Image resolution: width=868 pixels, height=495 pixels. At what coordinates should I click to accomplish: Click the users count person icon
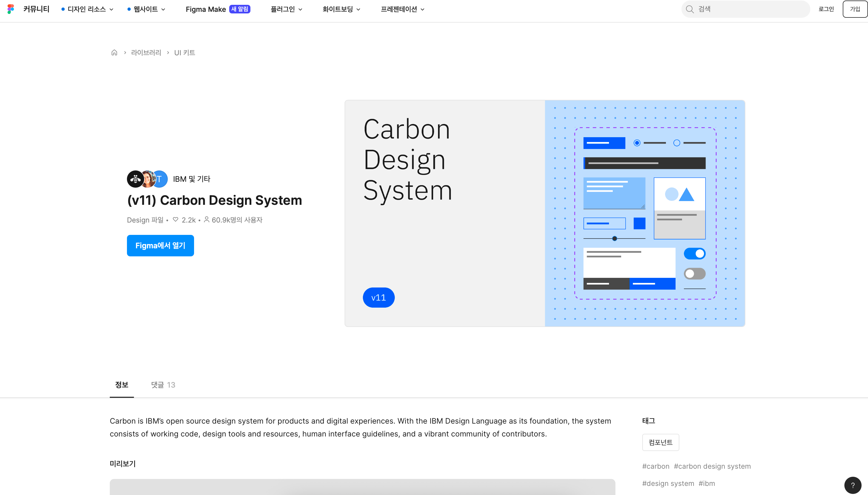(206, 220)
